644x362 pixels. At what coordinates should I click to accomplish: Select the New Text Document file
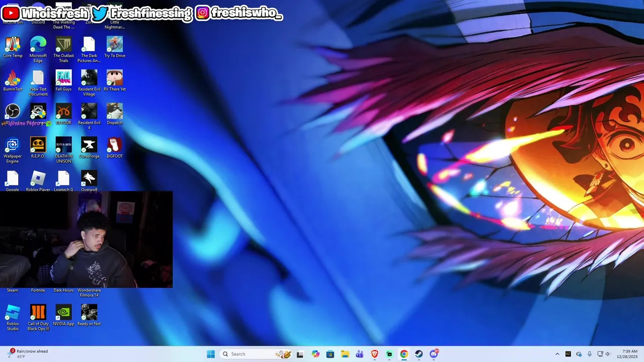(x=38, y=83)
